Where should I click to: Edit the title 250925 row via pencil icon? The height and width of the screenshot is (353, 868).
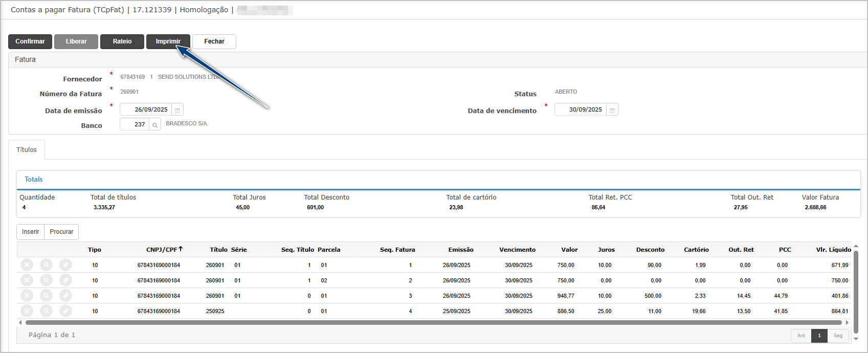[65, 311]
